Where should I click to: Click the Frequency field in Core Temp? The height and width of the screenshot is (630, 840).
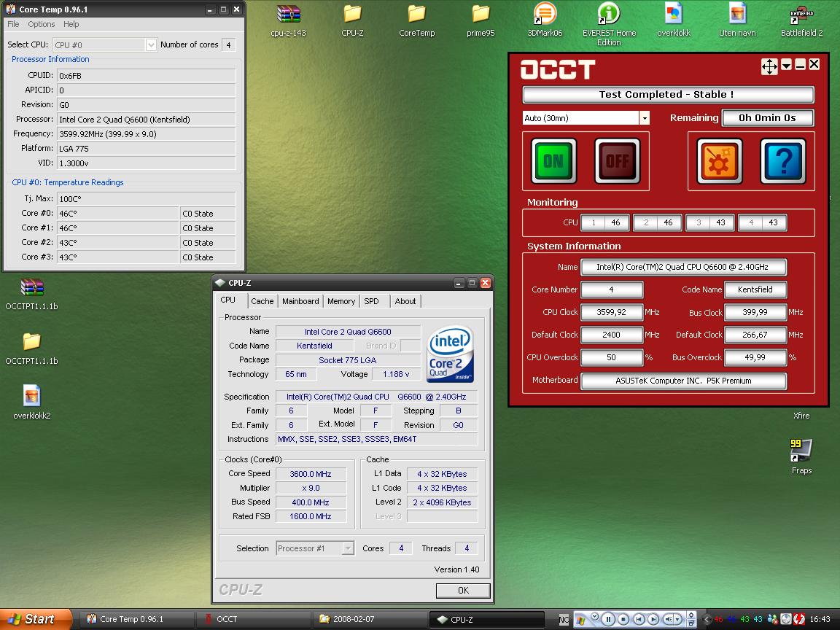(147, 134)
